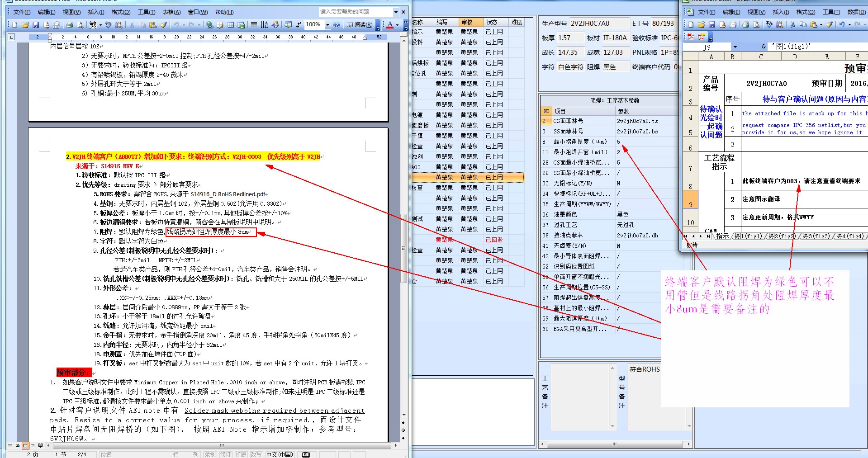Expand Word undo history dropdown arrow
This screenshot has height=458, width=868.
point(184,25)
